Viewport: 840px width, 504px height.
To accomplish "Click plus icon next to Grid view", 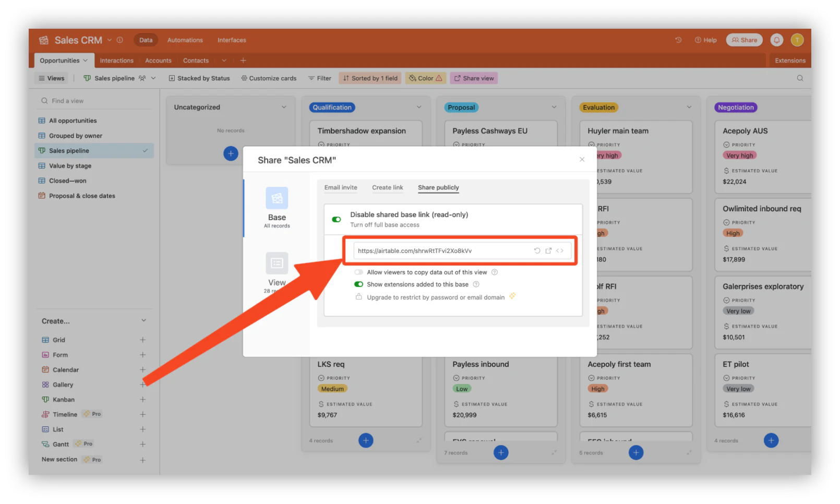I will 142,340.
